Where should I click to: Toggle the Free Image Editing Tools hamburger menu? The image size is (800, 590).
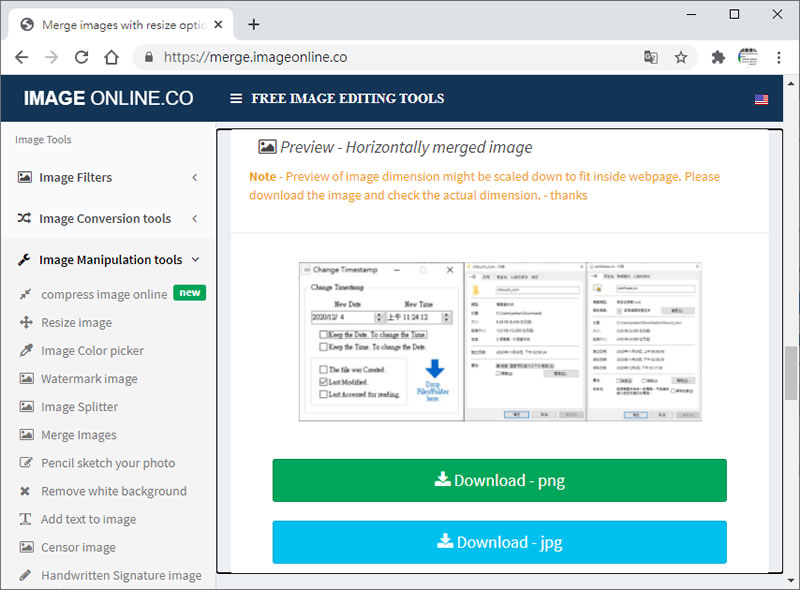coord(236,99)
